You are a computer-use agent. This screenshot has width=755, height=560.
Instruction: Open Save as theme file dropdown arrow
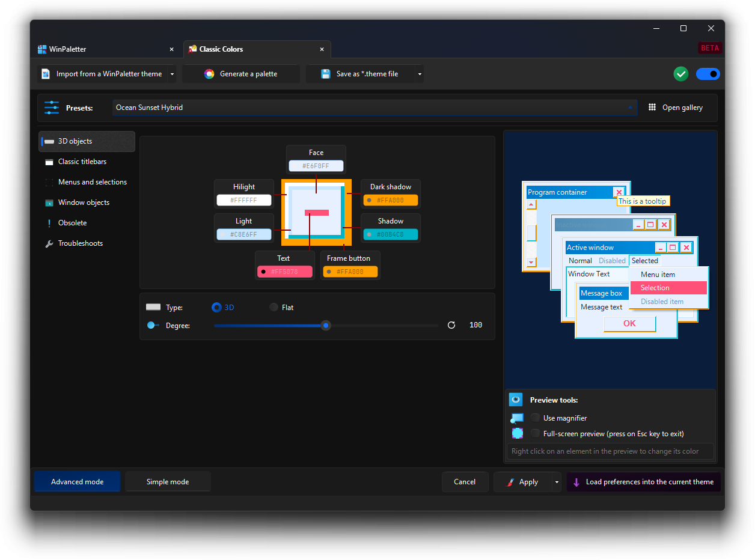[x=420, y=74]
